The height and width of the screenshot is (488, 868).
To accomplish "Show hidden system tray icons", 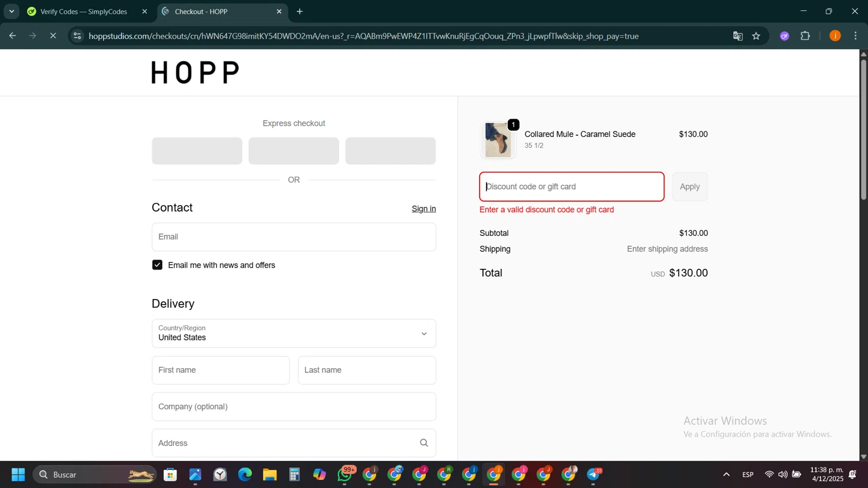I will (726, 475).
